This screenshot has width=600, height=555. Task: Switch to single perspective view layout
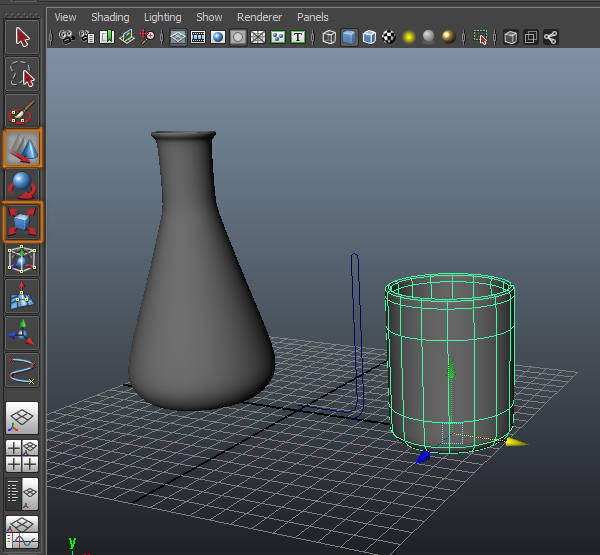point(22,417)
